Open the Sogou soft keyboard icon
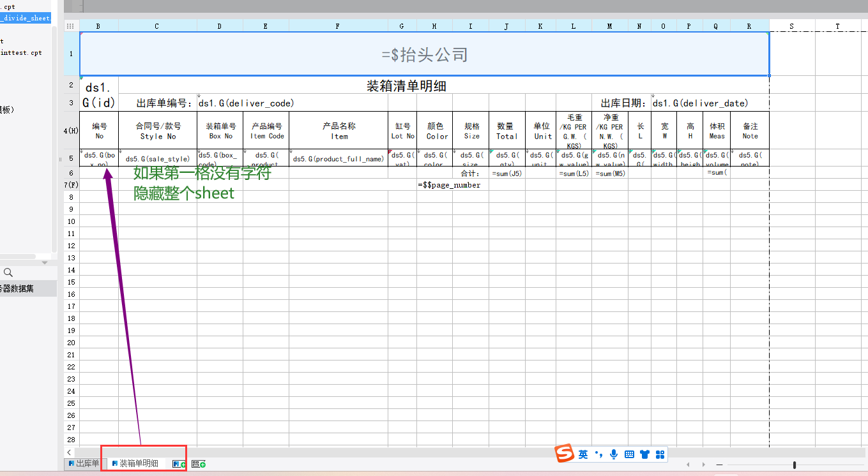The image size is (868, 476). click(x=629, y=454)
